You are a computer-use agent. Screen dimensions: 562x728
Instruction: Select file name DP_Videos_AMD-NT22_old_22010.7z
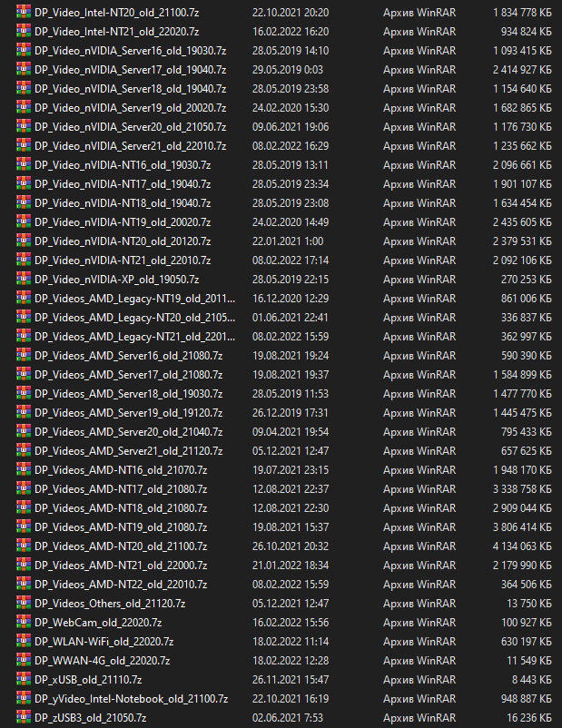(x=121, y=584)
